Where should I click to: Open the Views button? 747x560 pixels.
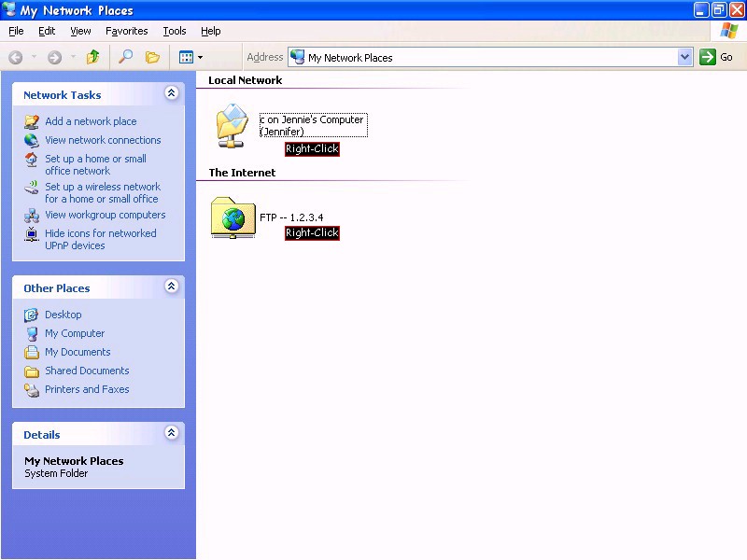click(x=186, y=57)
